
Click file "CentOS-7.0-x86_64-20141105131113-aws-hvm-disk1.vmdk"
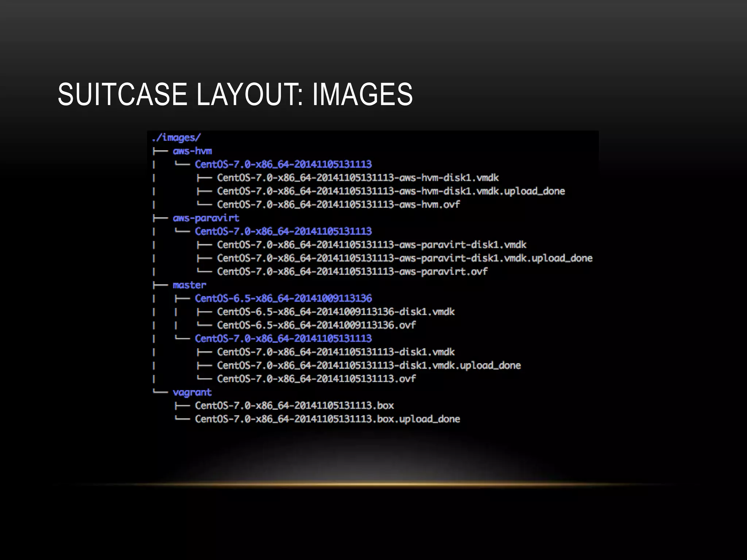tap(358, 178)
